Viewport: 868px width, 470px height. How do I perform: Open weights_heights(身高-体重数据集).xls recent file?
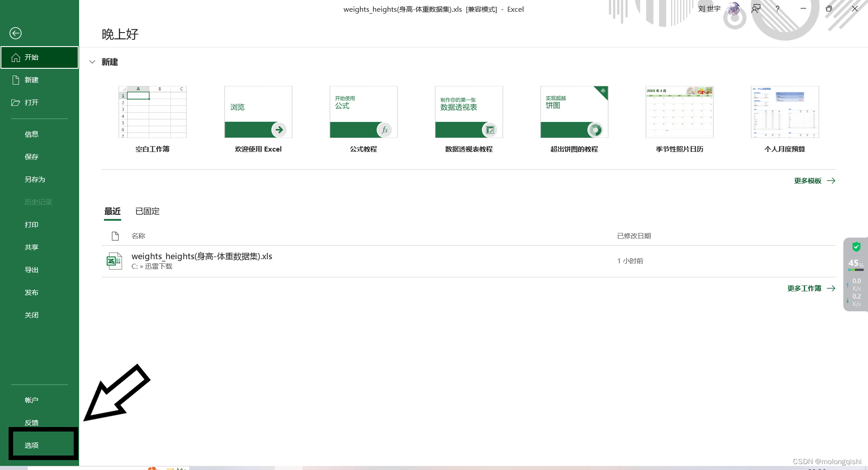click(469, 261)
